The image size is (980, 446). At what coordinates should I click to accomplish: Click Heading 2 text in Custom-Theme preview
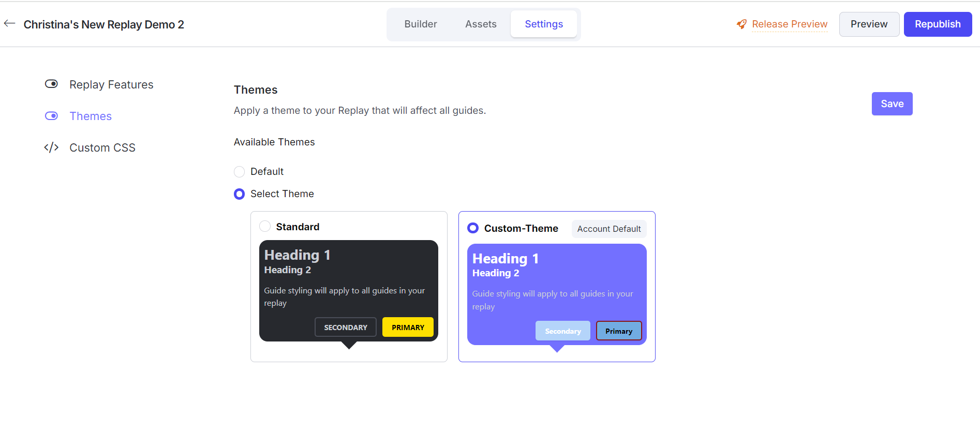click(x=496, y=273)
